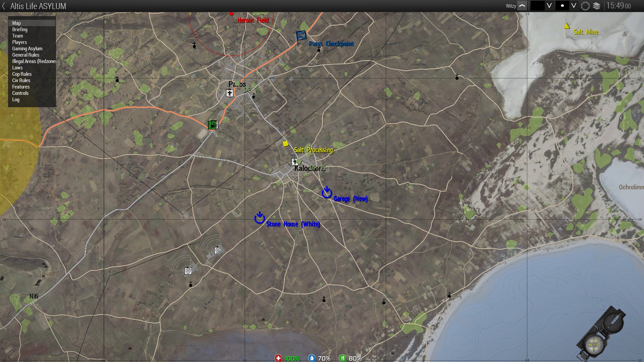Select the Paros Checkpoint flag icon
The width and height of the screenshot is (644, 362).
click(301, 36)
